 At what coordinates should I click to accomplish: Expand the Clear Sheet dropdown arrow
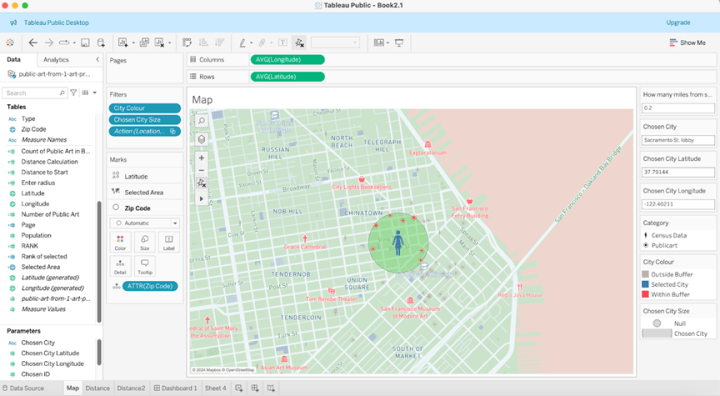tap(170, 43)
